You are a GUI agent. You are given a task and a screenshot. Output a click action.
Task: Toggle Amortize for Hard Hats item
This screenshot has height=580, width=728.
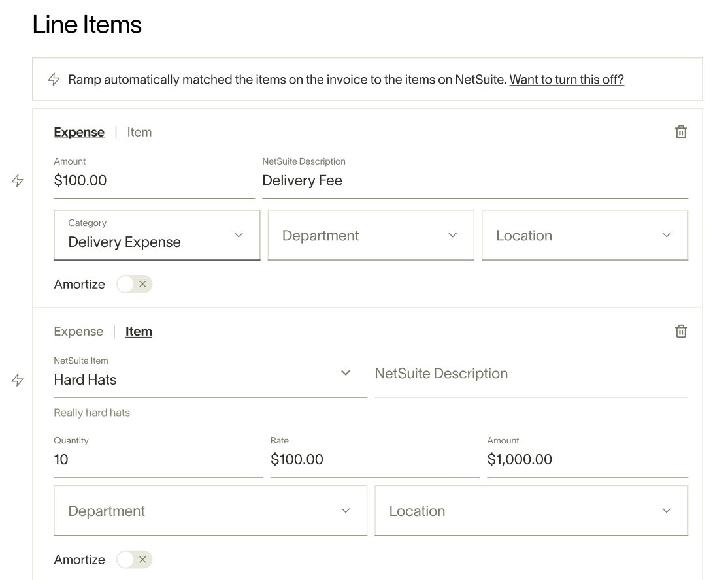134,560
